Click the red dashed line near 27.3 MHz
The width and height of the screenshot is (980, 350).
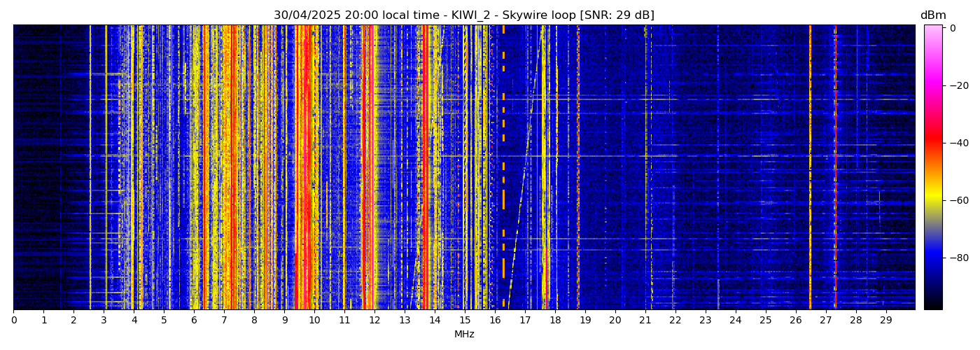(x=835, y=168)
